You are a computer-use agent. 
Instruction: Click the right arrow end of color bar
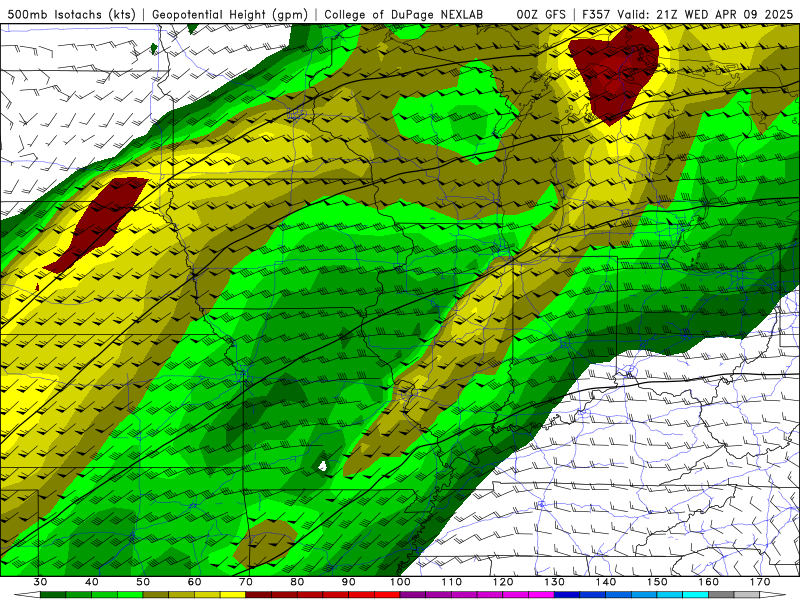(772, 595)
